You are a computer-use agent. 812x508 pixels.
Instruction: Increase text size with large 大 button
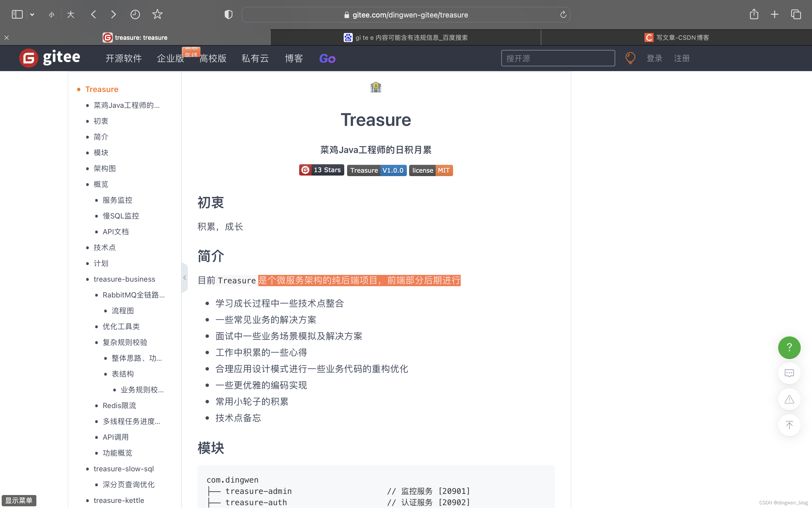coord(70,14)
